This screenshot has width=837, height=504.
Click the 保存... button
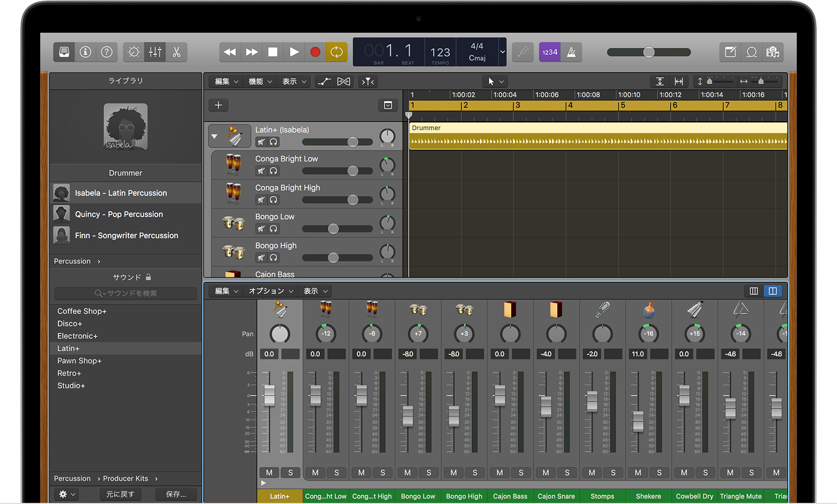click(176, 494)
